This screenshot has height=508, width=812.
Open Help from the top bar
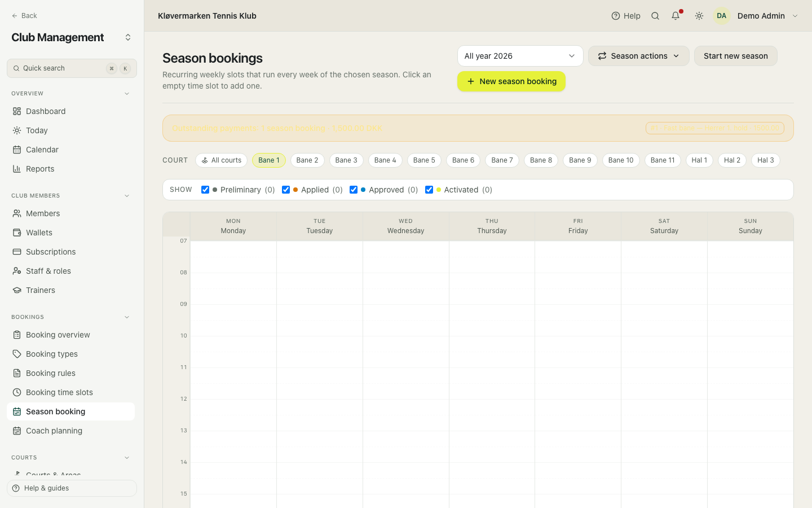click(626, 16)
